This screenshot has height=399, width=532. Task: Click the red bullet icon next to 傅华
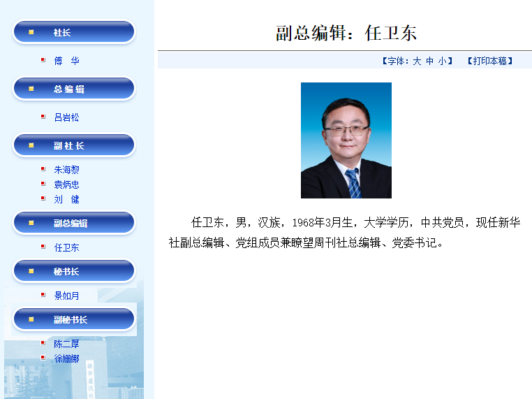click(43, 61)
